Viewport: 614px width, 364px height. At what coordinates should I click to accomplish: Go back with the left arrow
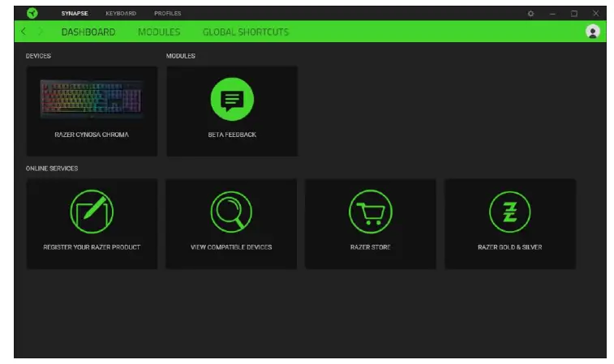[24, 32]
